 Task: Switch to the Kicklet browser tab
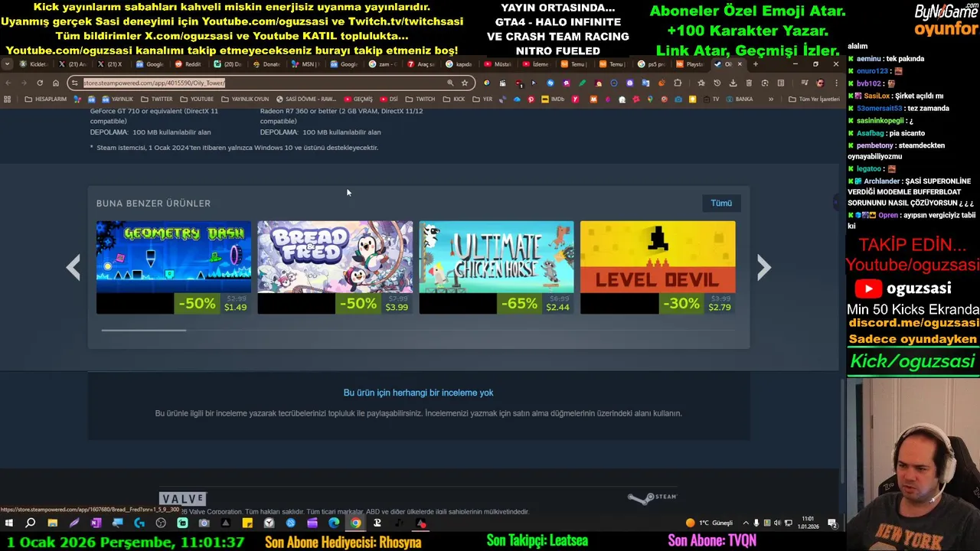34,64
